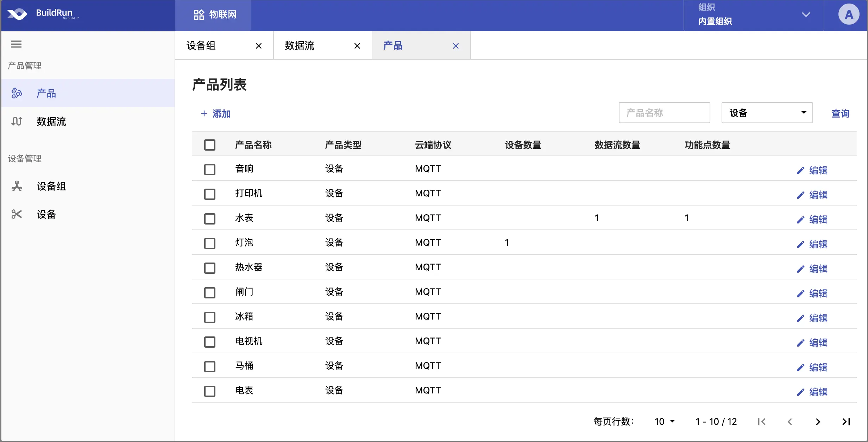Go to next page arrow
The image size is (868, 442).
[818, 422]
